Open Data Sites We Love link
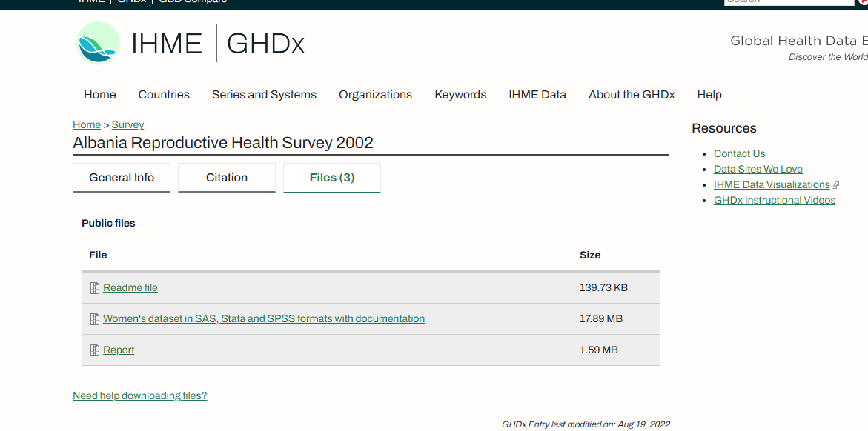This screenshot has height=431, width=868. coord(758,169)
